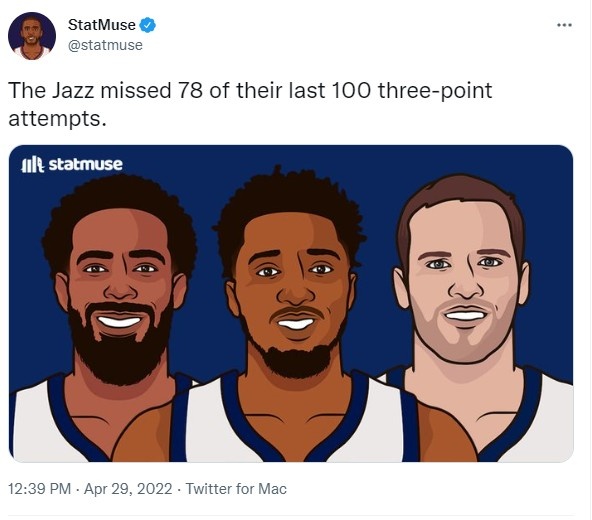Open the @statmuse handle link

[x=105, y=45]
